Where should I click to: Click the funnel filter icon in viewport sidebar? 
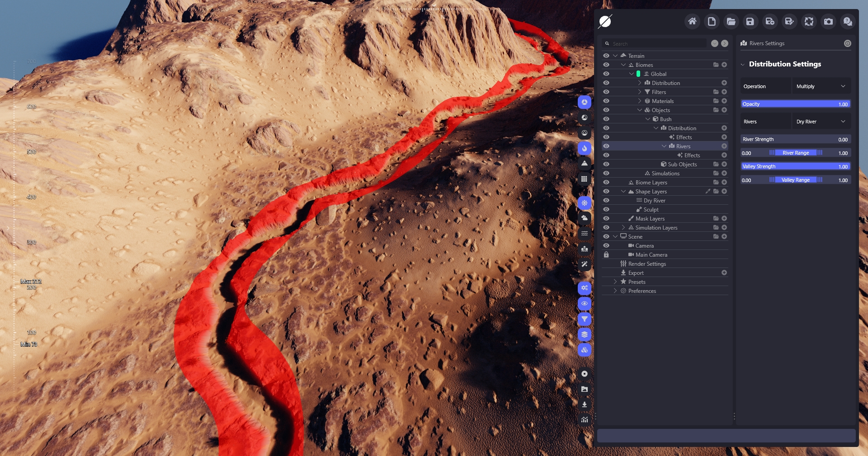pos(585,319)
